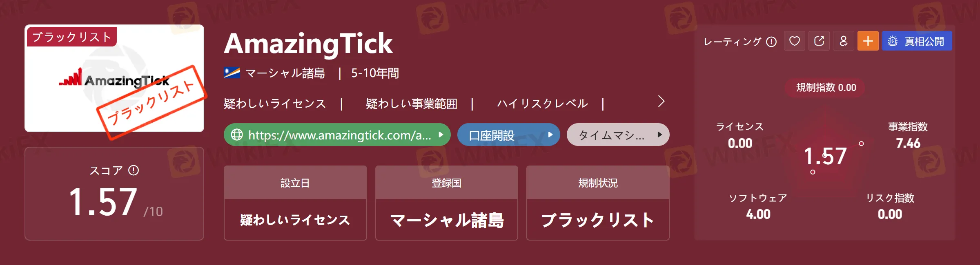Click the share external-link icon

click(819, 41)
